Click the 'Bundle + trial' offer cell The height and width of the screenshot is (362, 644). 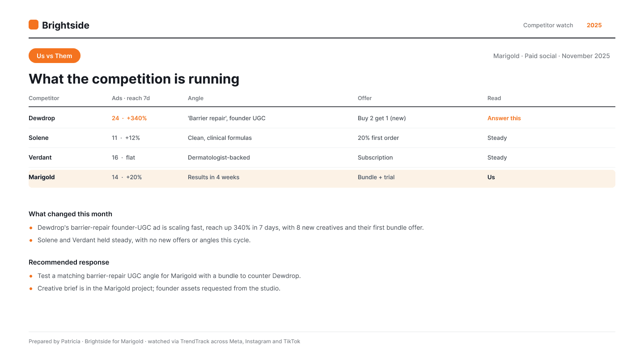(x=376, y=177)
